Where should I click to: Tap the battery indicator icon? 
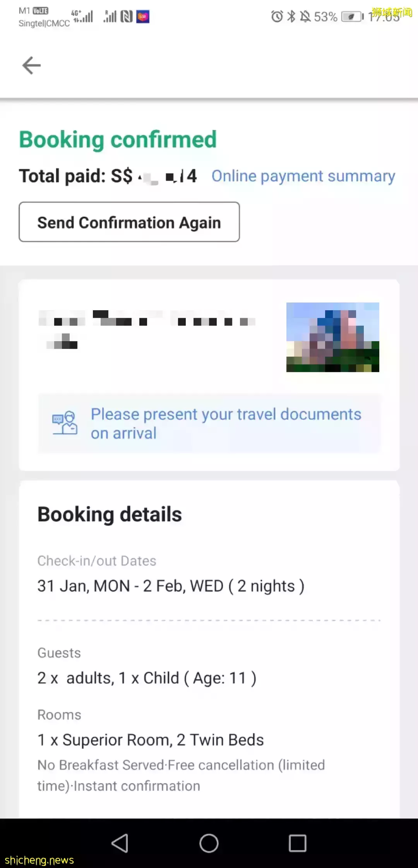(352, 17)
